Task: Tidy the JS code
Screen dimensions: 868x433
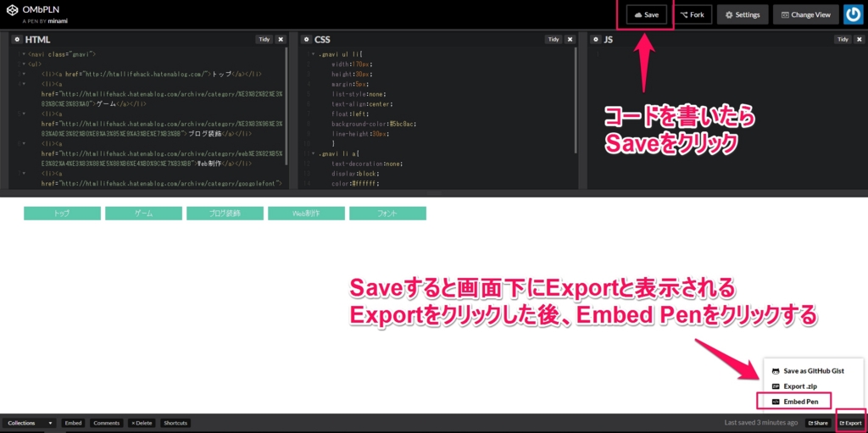Action: (x=843, y=39)
